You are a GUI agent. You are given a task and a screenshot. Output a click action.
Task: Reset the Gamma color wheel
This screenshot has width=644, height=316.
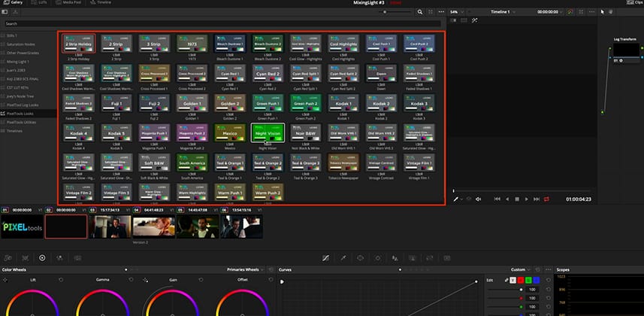click(131, 280)
